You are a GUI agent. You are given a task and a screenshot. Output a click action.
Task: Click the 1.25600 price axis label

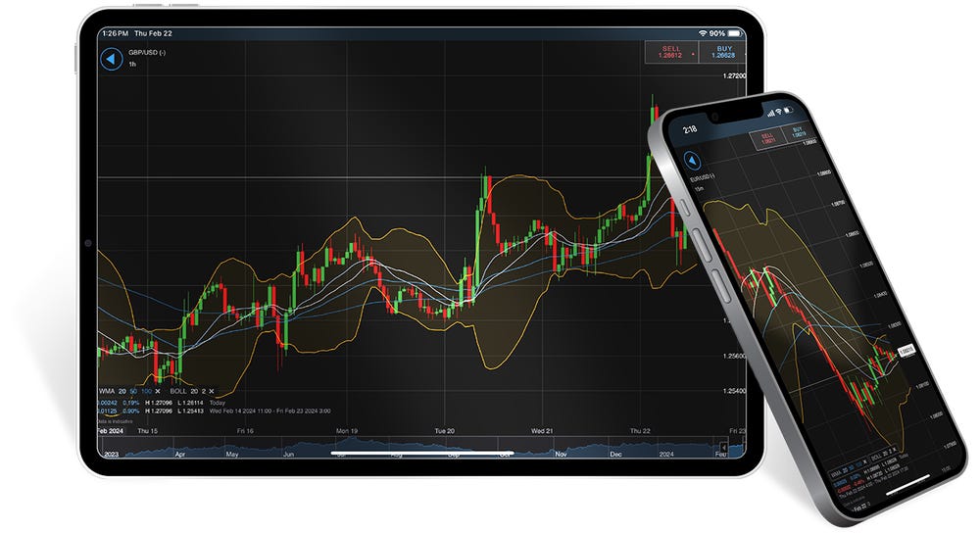coord(734,357)
